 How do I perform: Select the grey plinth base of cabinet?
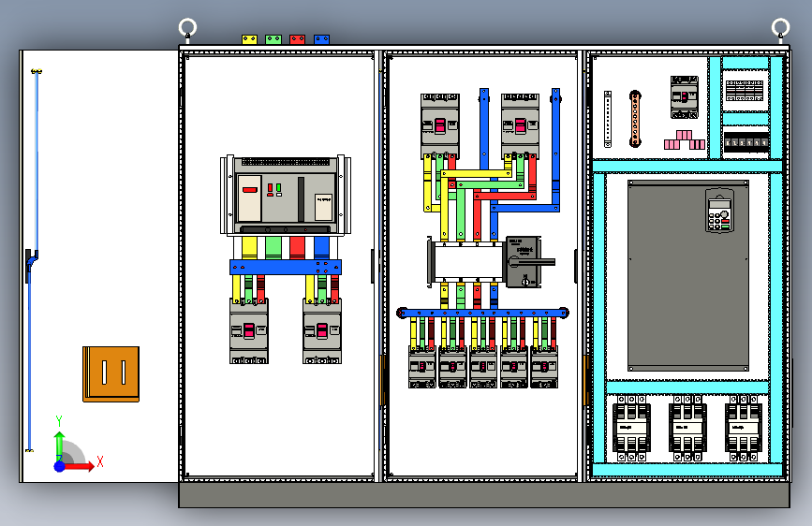pyautogui.click(x=484, y=495)
